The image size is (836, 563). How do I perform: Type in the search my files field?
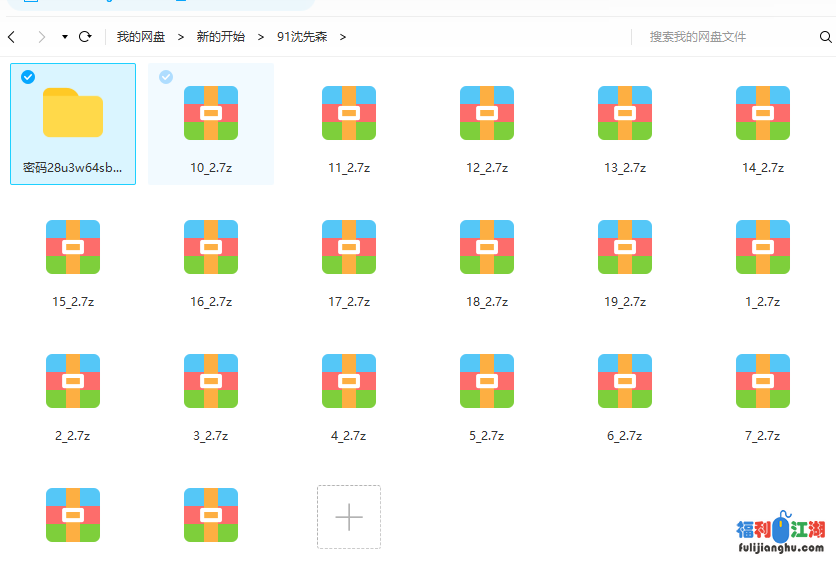point(730,37)
